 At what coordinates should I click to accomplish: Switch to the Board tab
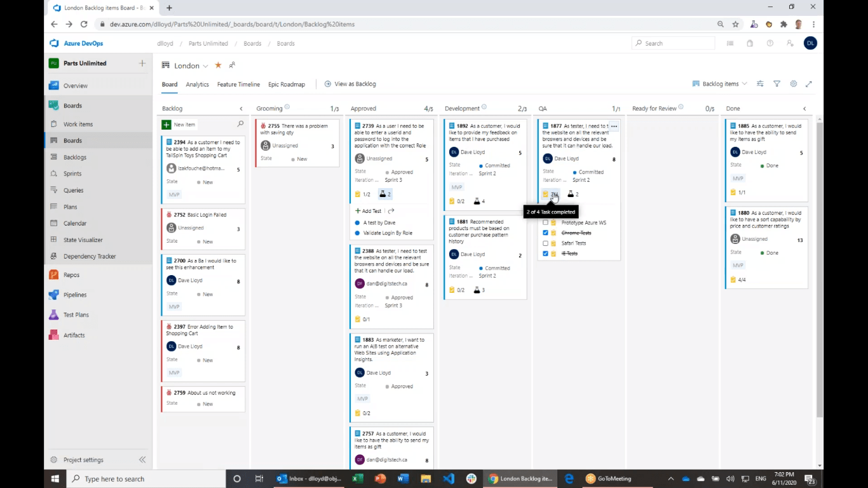click(x=170, y=85)
